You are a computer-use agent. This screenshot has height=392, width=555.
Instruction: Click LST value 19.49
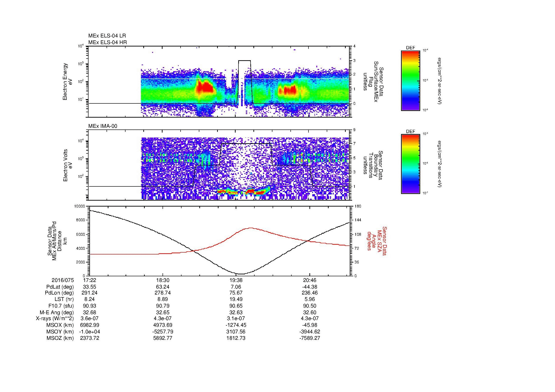click(x=236, y=299)
